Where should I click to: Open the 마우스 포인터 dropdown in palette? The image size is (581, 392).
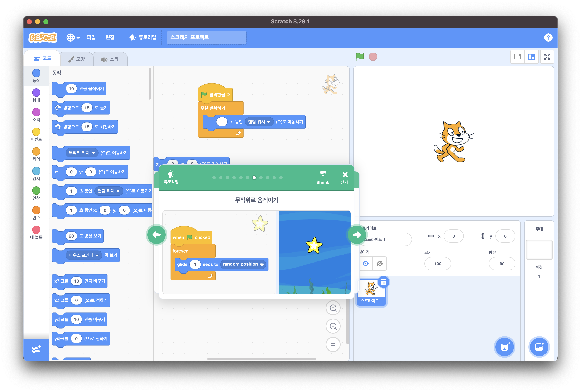pos(97,255)
